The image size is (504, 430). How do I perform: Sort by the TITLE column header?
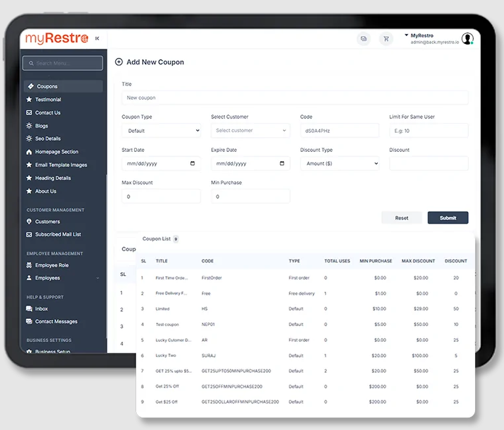(162, 261)
